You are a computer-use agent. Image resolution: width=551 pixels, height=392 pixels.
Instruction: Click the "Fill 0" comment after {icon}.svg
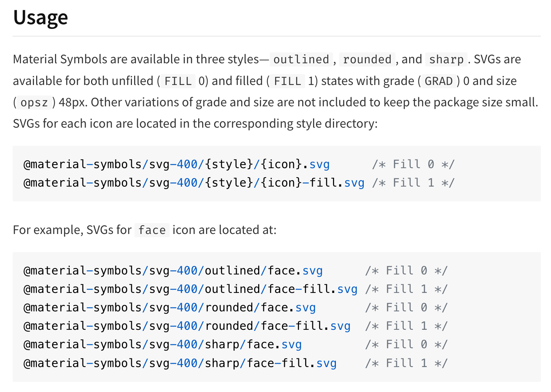click(413, 165)
